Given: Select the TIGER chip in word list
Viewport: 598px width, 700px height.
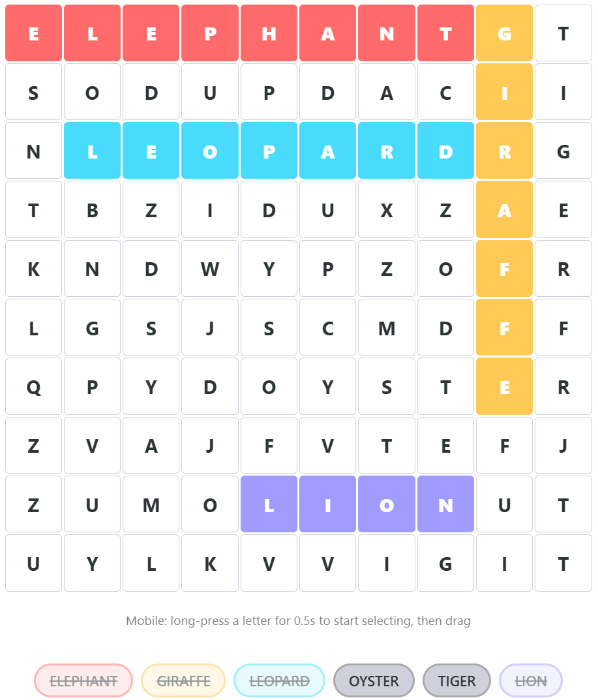Looking at the screenshot, I should pyautogui.click(x=456, y=680).
